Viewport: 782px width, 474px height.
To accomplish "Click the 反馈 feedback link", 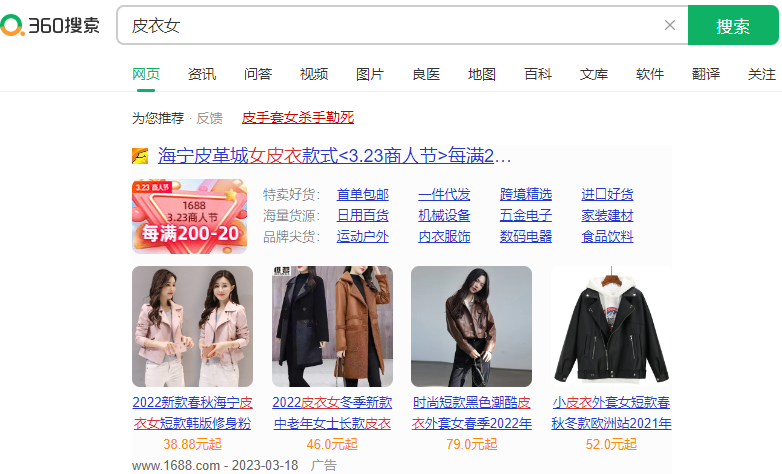I will click(209, 118).
